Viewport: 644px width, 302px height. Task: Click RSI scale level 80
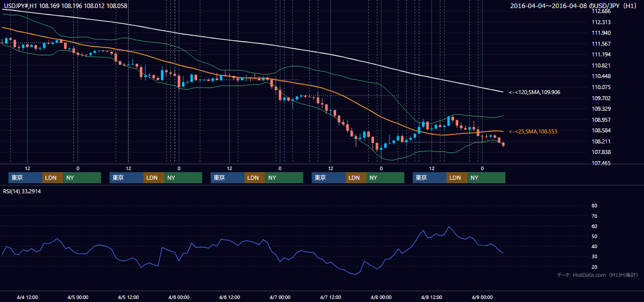(594, 206)
